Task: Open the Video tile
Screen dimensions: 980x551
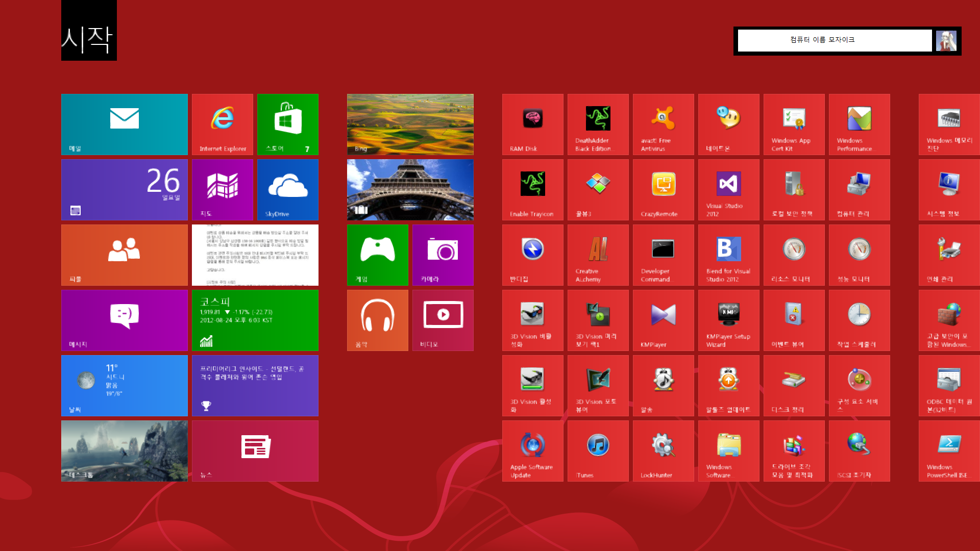Action: 443,320
